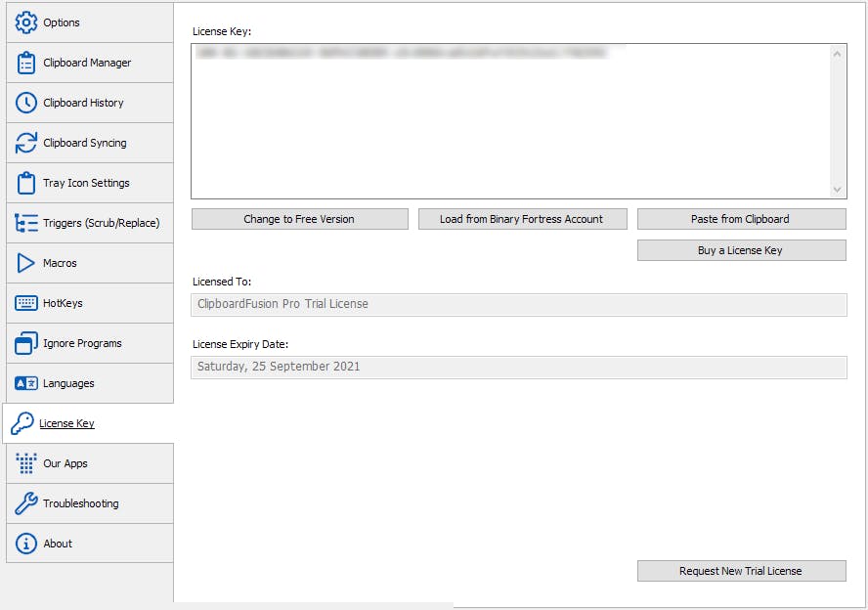Open Triggers (Scrub/Replace) tab label
The image size is (868, 610).
tap(102, 223)
